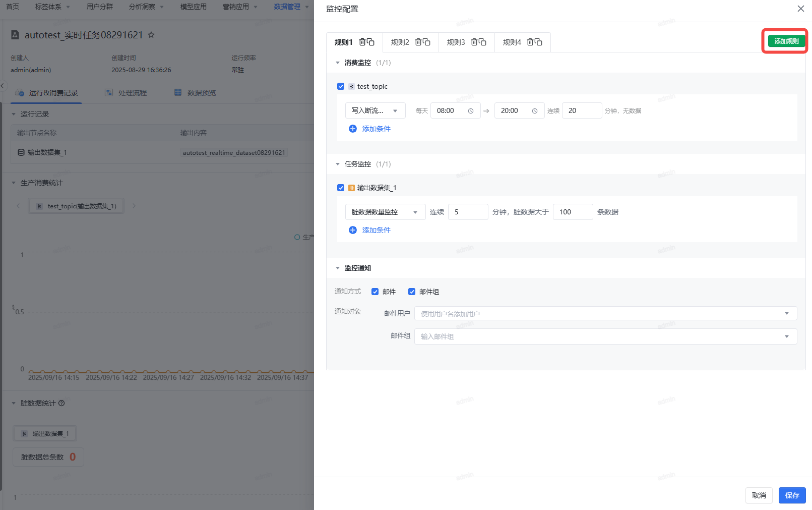Click the next arrow right of the test_topic chip

(134, 206)
